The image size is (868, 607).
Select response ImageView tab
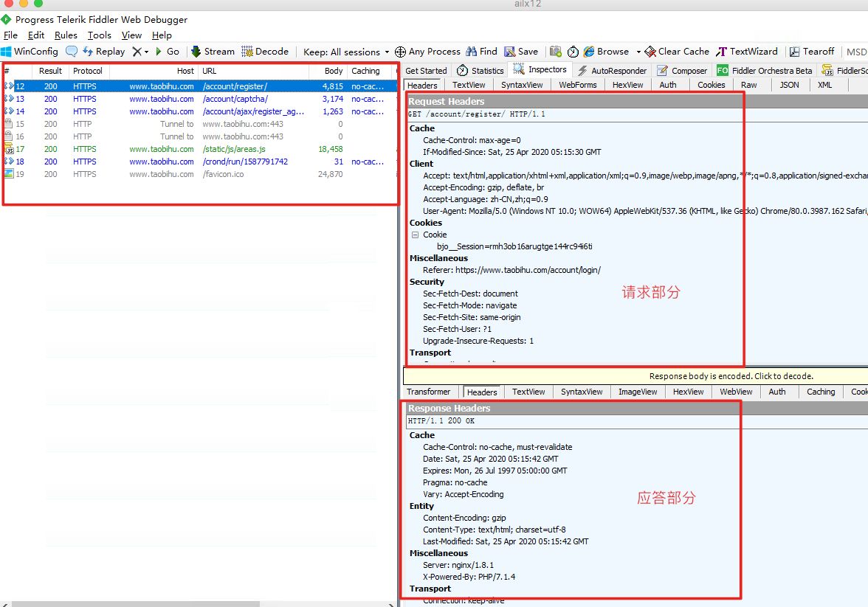coord(638,392)
